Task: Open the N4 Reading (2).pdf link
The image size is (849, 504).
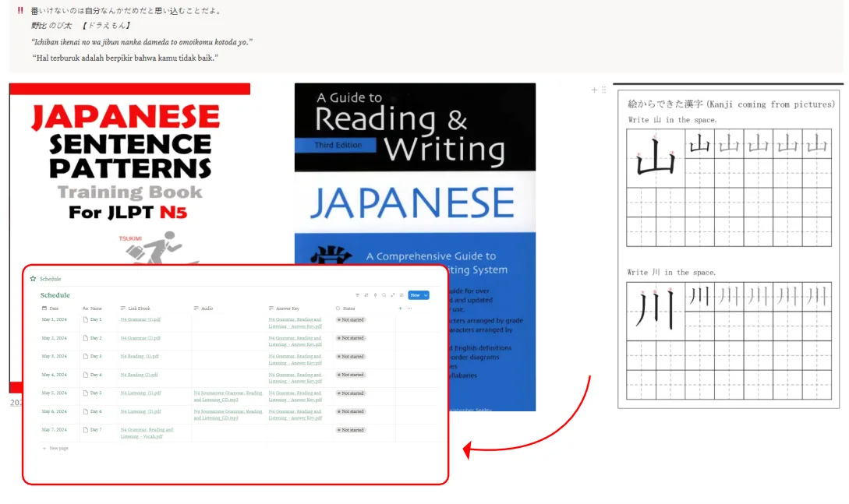Action: click(139, 375)
